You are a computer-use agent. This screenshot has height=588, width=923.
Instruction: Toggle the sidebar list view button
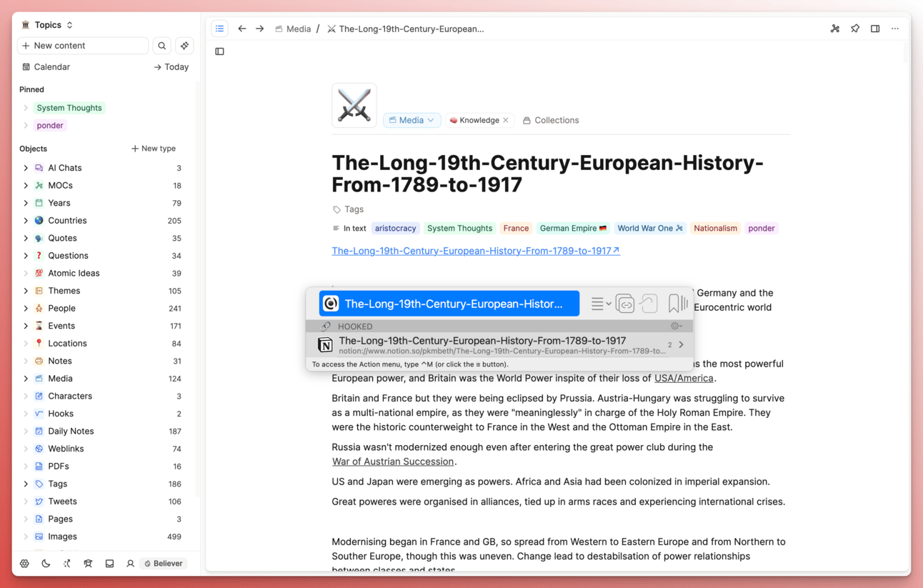220,29
